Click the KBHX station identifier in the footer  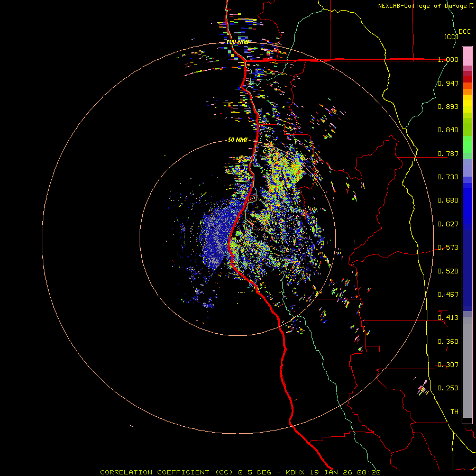tap(296, 472)
